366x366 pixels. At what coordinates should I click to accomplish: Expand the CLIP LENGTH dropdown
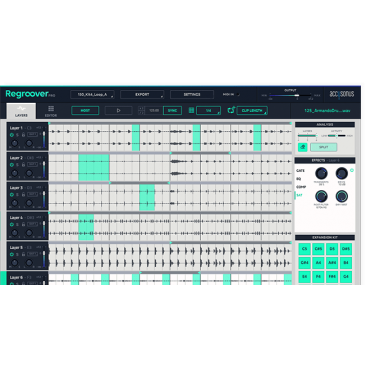pos(252,110)
